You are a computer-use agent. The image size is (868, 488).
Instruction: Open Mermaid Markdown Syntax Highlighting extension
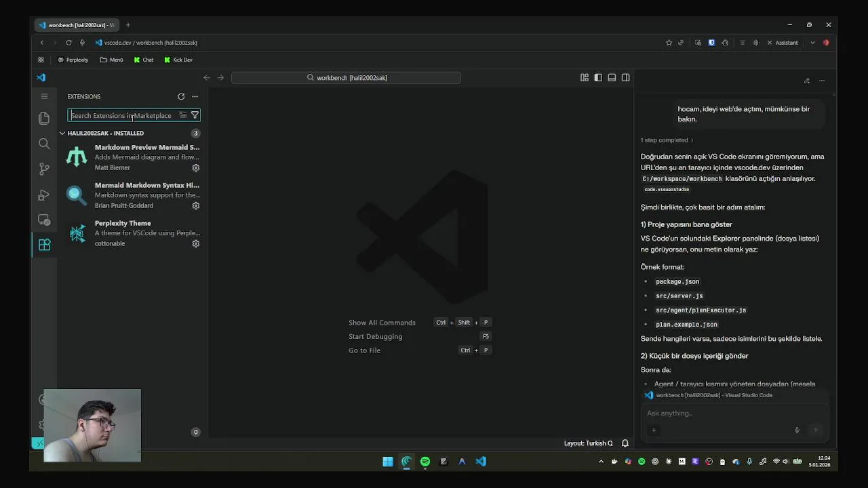click(132, 195)
